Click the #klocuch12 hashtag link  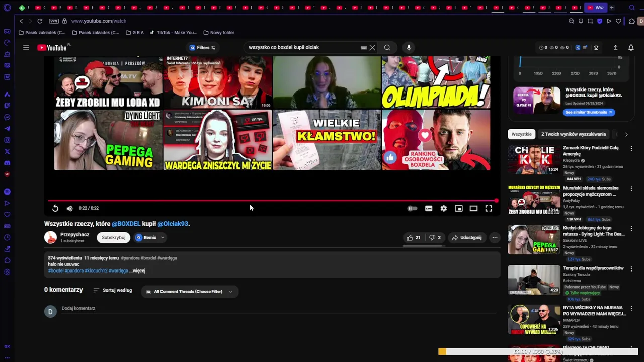pyautogui.click(x=96, y=270)
